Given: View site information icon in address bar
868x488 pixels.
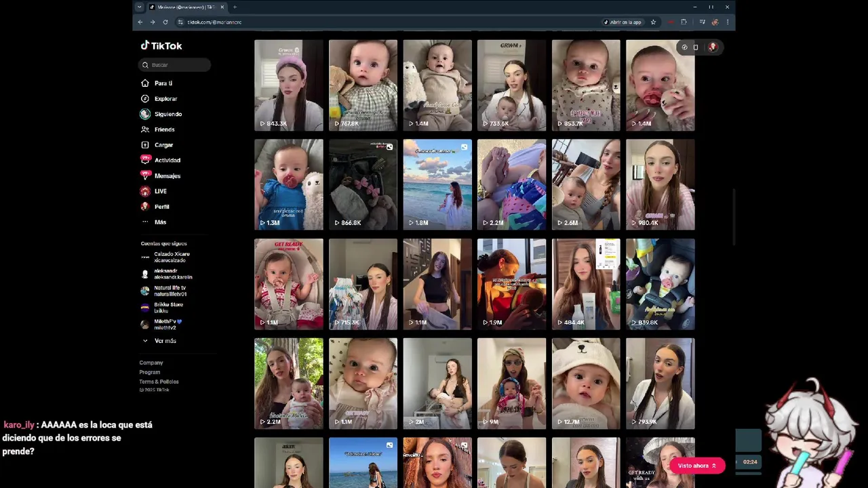Looking at the screenshot, I should pyautogui.click(x=180, y=22).
